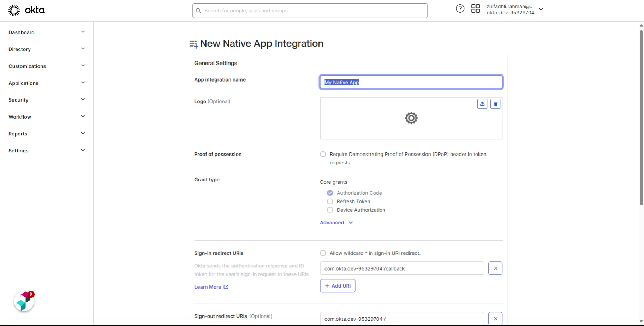Click the Sign-in redirect URIs label
The height and width of the screenshot is (326, 644).
(x=219, y=253)
